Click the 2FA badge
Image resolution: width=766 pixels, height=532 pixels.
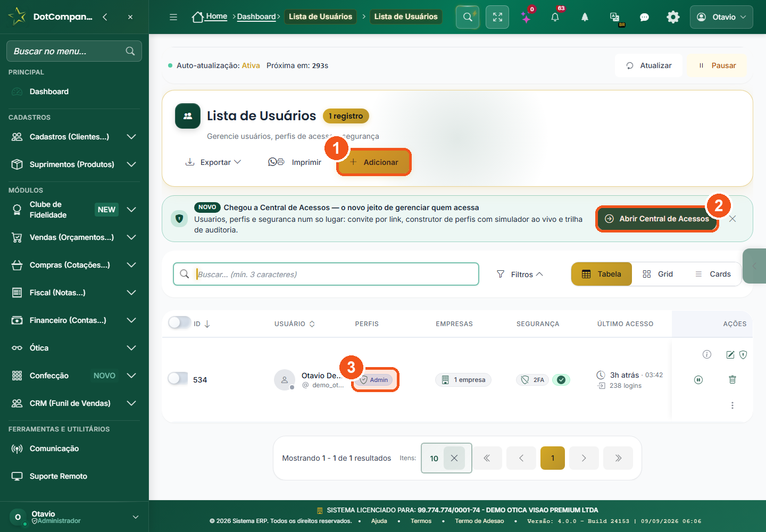(x=532, y=379)
